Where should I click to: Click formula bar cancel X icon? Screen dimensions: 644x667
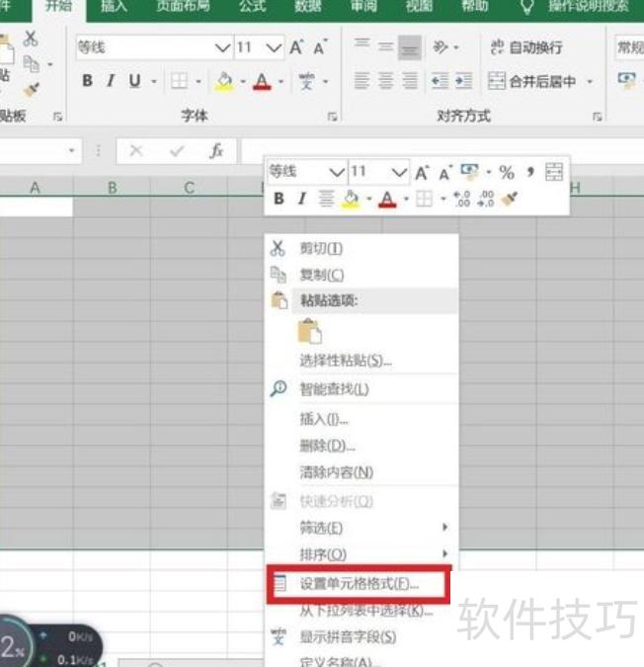click(136, 150)
